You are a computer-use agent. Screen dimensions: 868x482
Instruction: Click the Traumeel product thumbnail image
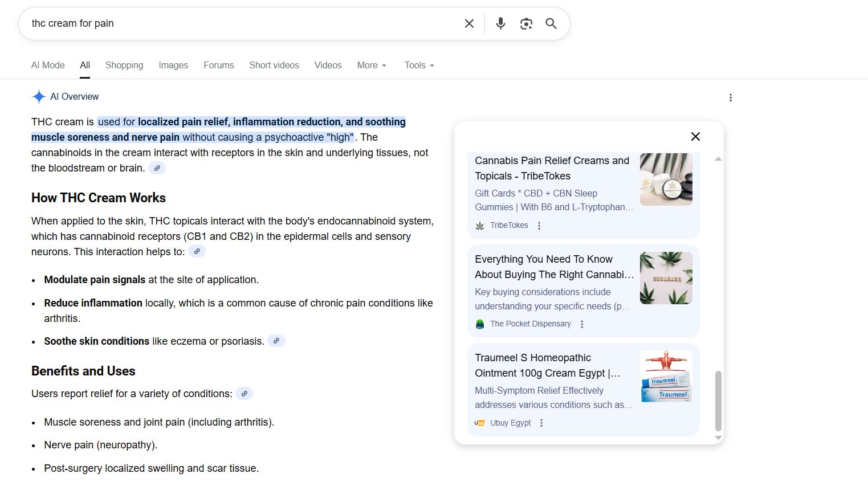point(666,377)
